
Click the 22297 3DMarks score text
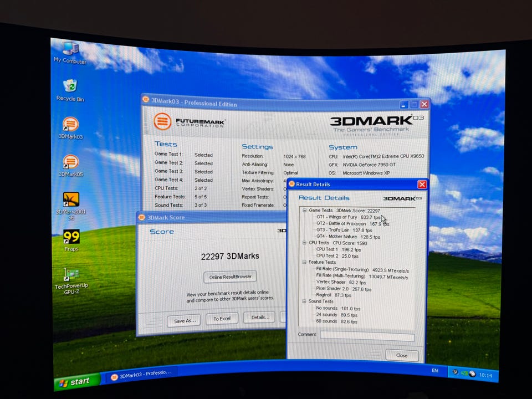[230, 256]
